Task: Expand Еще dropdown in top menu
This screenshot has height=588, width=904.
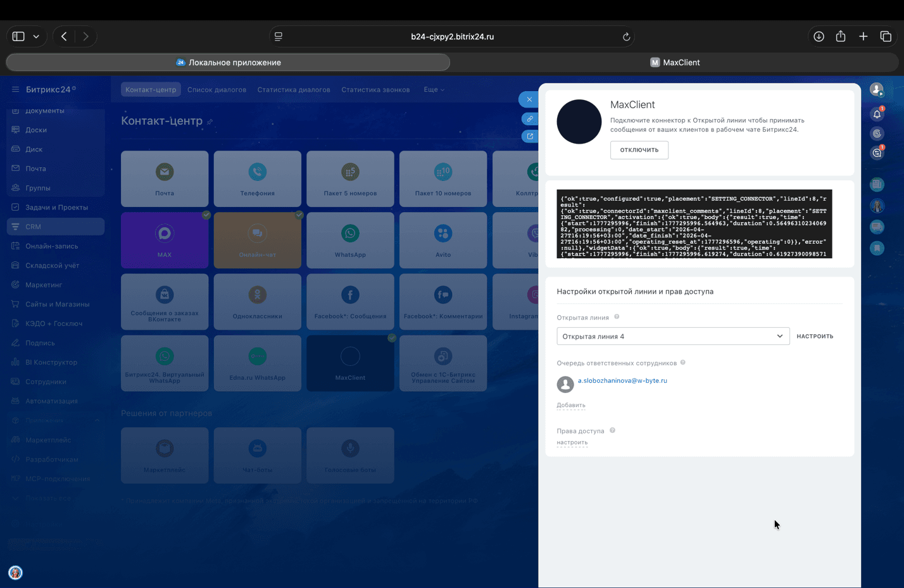Action: [x=434, y=89]
